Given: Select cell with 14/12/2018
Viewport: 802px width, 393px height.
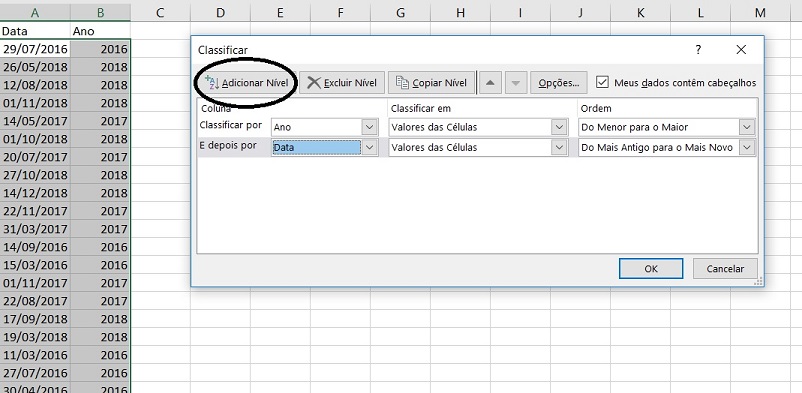Looking at the screenshot, I should (x=35, y=193).
